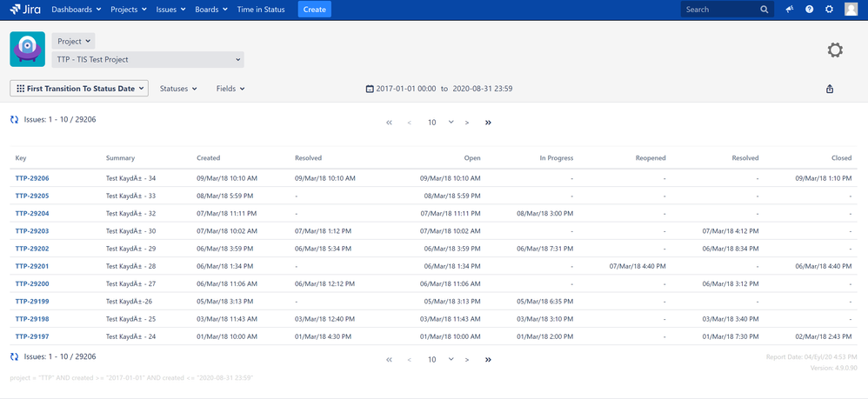Click the Jira logo

click(x=25, y=10)
